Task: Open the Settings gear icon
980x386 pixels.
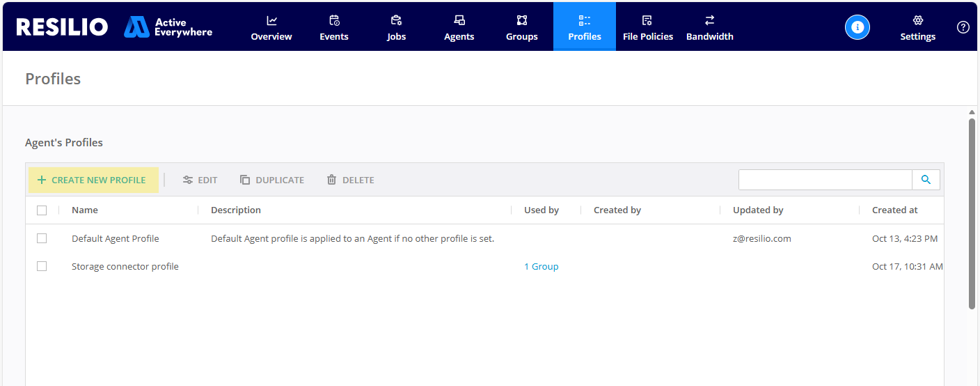Action: pyautogui.click(x=917, y=20)
